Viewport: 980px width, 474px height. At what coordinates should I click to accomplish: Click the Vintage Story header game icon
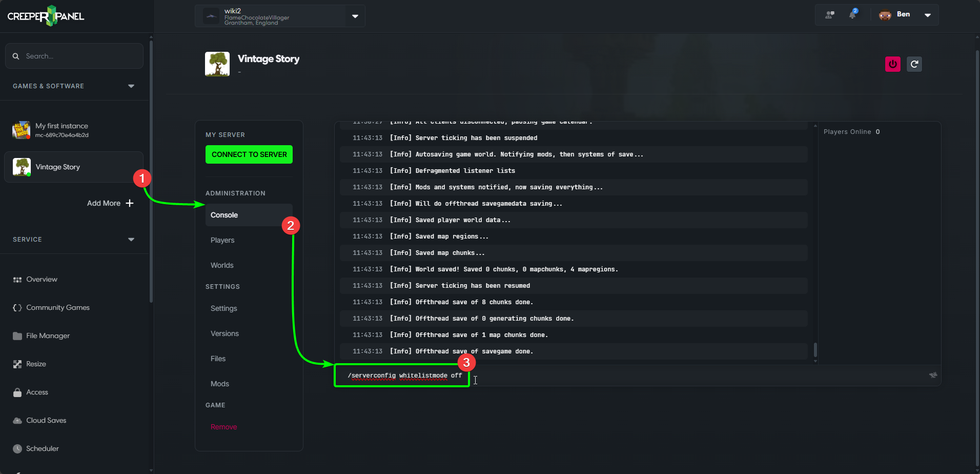tap(217, 64)
